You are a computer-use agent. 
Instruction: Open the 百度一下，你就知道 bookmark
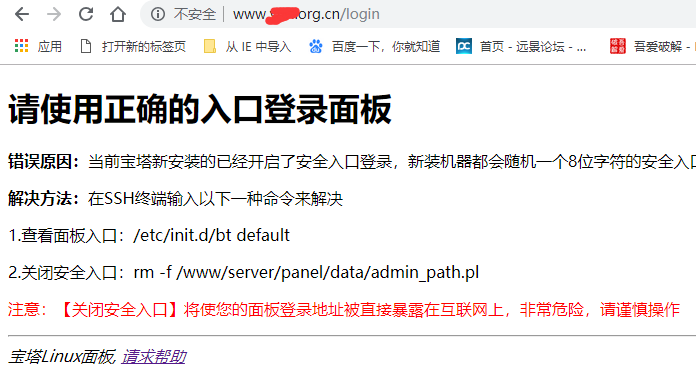coord(374,46)
